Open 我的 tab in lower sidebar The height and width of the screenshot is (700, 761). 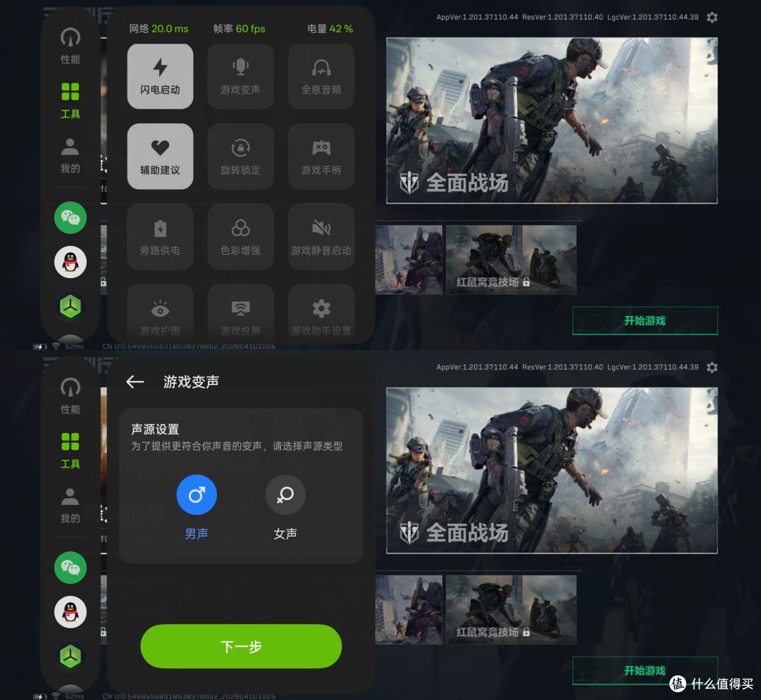click(x=70, y=506)
